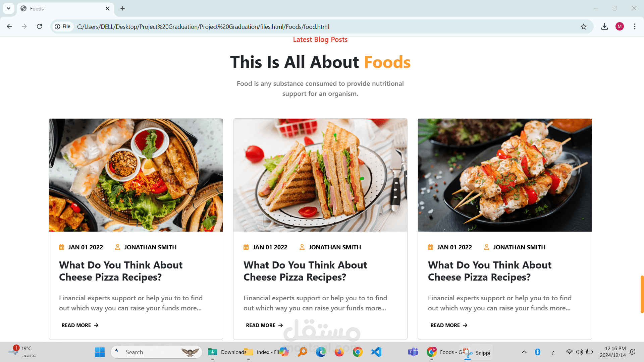Open a new browser tab
Viewport: 644px width, 362px height.
click(123, 8)
